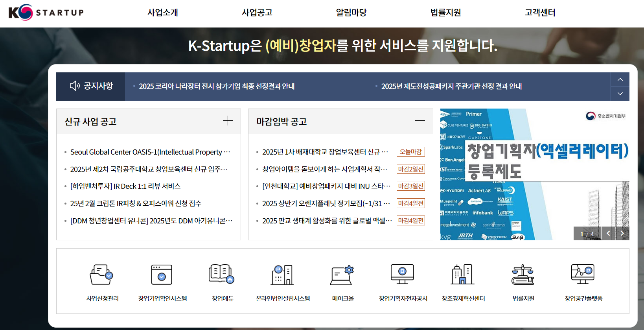Click the 창업공간플랫폼 label

(583, 299)
